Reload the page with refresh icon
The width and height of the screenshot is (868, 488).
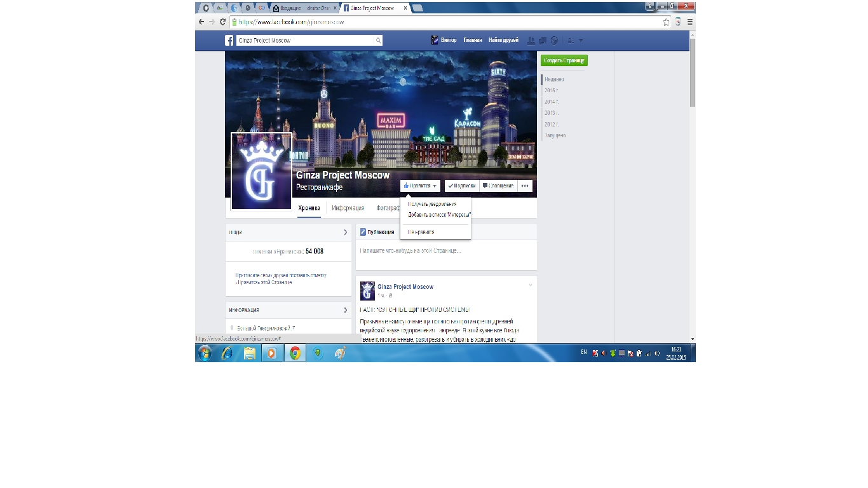click(222, 22)
